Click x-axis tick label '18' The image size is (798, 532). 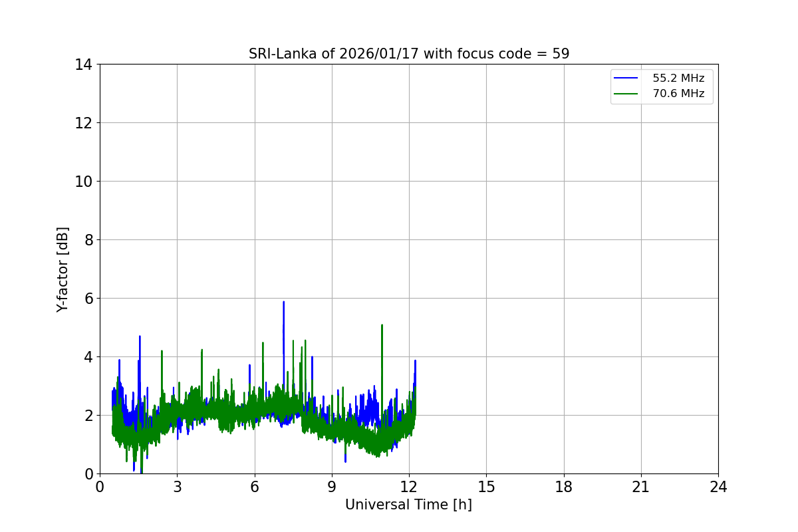tap(564, 487)
